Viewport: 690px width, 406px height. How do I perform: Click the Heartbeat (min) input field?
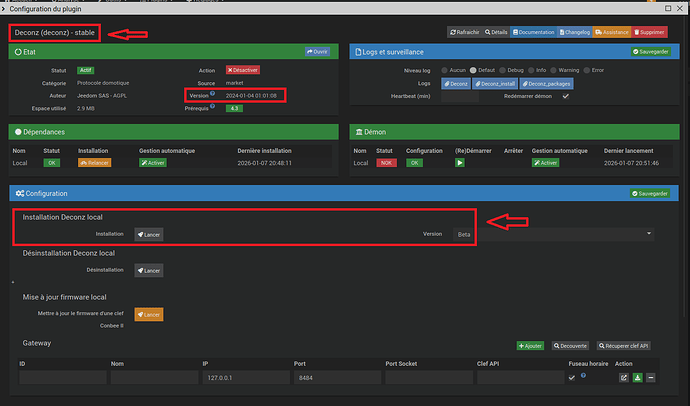tap(460, 96)
